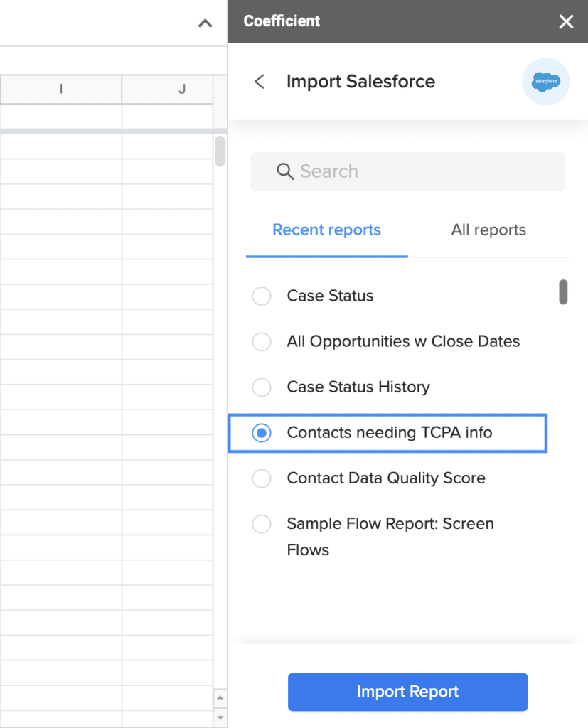588x728 pixels.
Task: Click the magnifying glass search icon
Action: 284,171
